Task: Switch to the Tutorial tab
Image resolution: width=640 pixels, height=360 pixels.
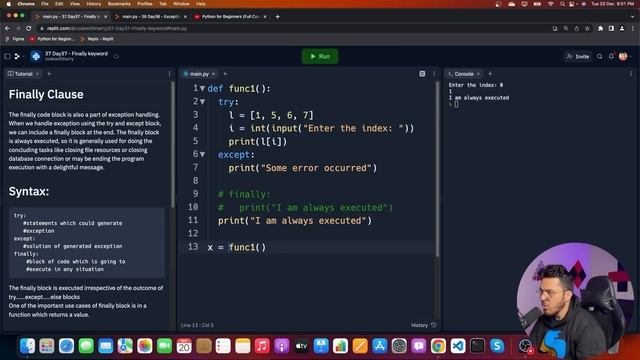Action: pos(20,74)
